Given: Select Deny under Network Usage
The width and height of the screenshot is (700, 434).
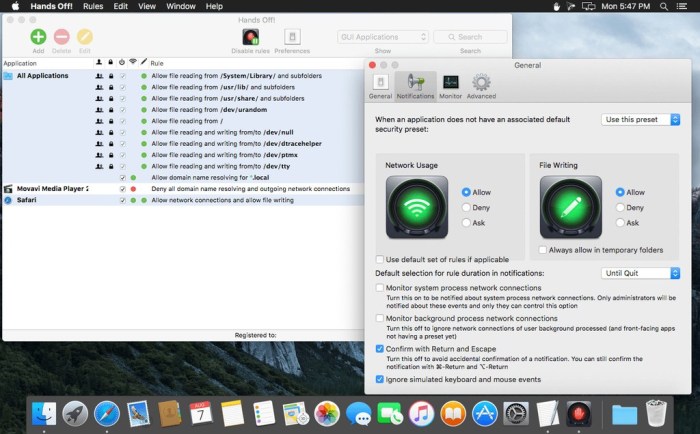Looking at the screenshot, I should tap(467, 207).
